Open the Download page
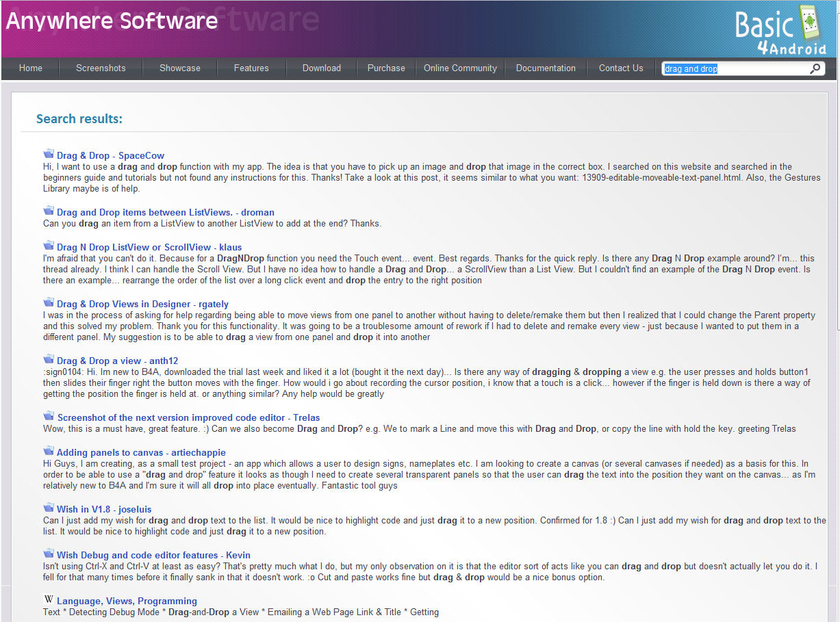This screenshot has height=622, width=840. tap(322, 68)
